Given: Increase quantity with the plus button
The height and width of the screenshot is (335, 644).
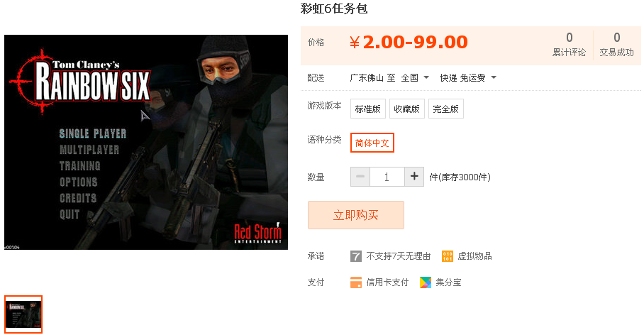Looking at the screenshot, I should (414, 177).
